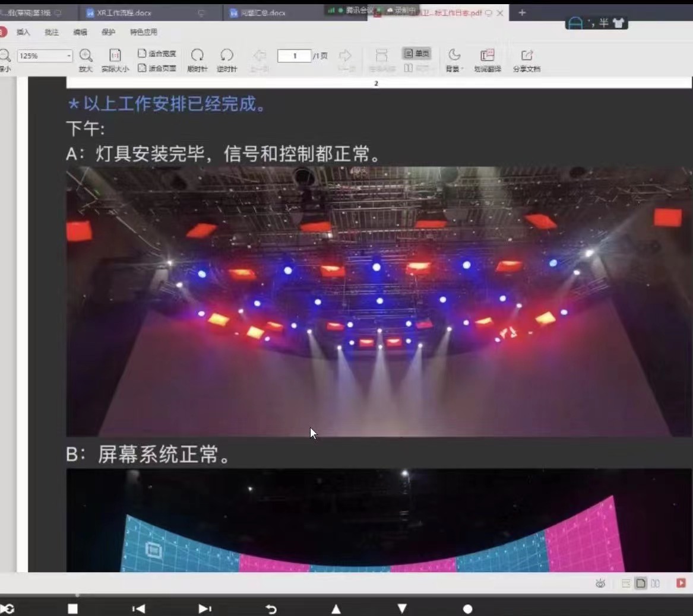693x616 pixels.
Task: Select two-page view in status bar
Action: [x=656, y=583]
